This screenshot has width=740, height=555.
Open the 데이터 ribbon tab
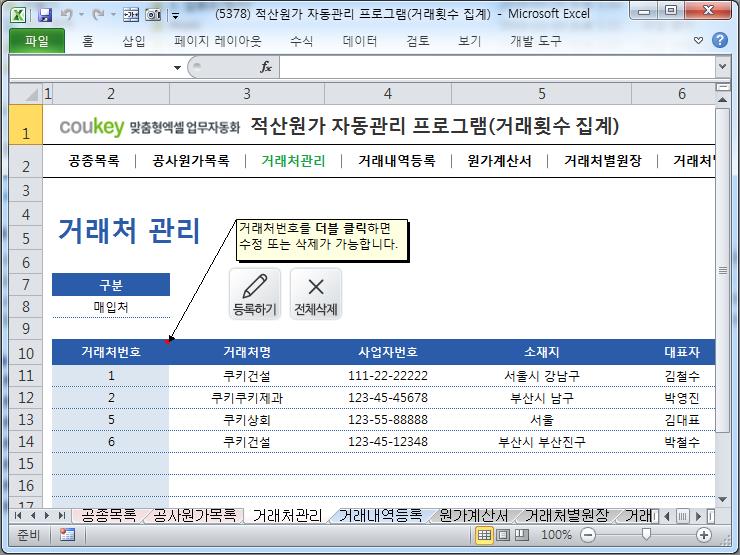[360, 41]
